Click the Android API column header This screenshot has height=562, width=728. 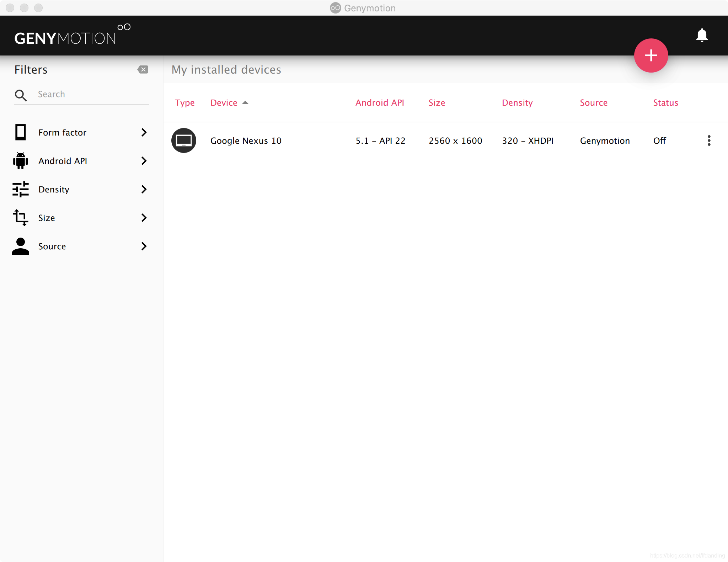(380, 102)
